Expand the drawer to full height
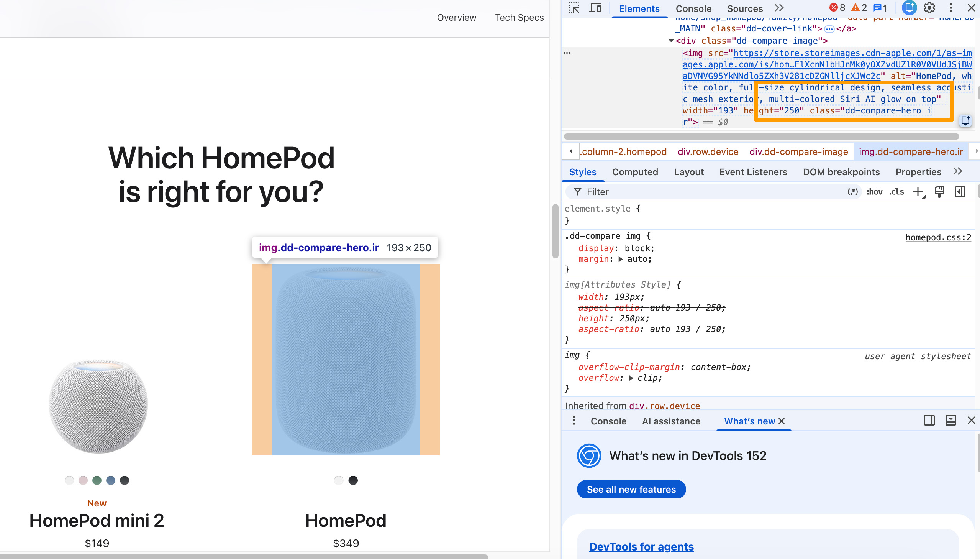 951,421
